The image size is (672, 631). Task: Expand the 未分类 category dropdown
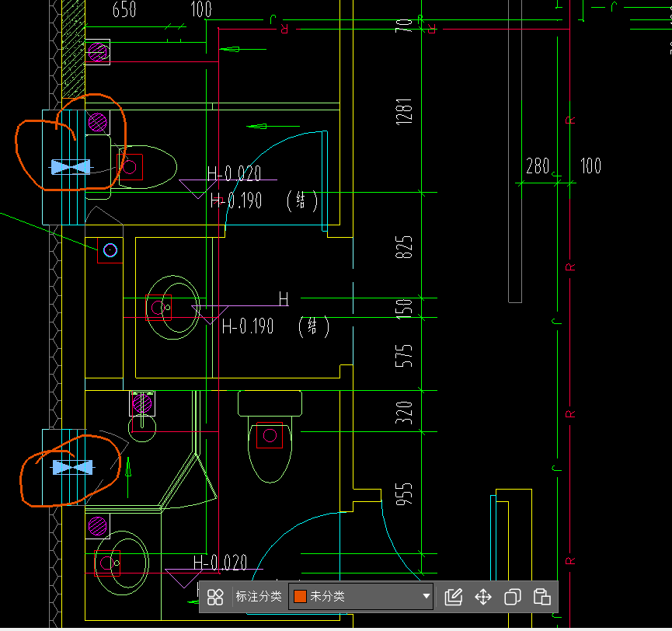(426, 596)
